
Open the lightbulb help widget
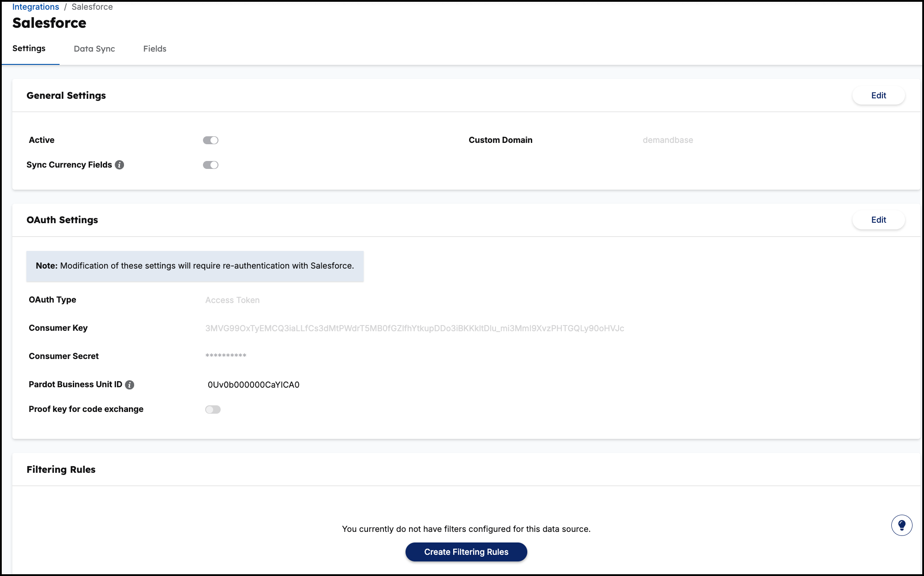[x=901, y=525]
